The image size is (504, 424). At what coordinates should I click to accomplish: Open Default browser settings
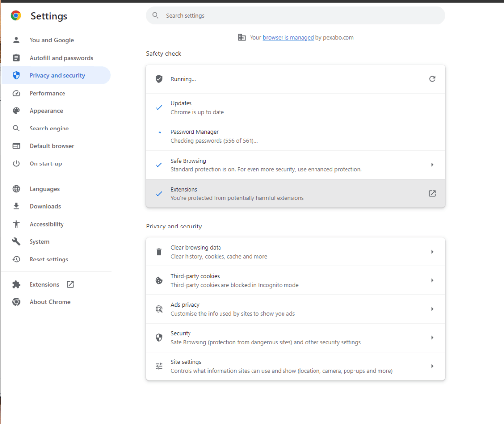56,146
